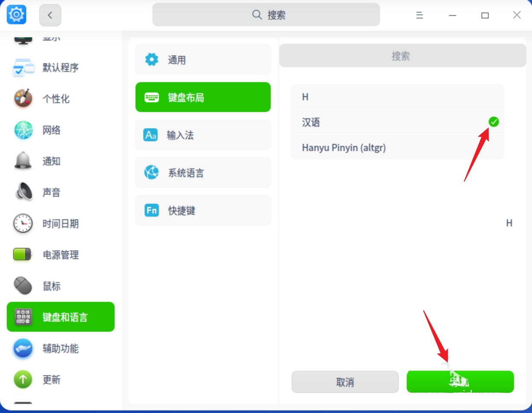Screen dimensions: 532x413
Task: Open Network (网络) settings
Action: (61, 130)
